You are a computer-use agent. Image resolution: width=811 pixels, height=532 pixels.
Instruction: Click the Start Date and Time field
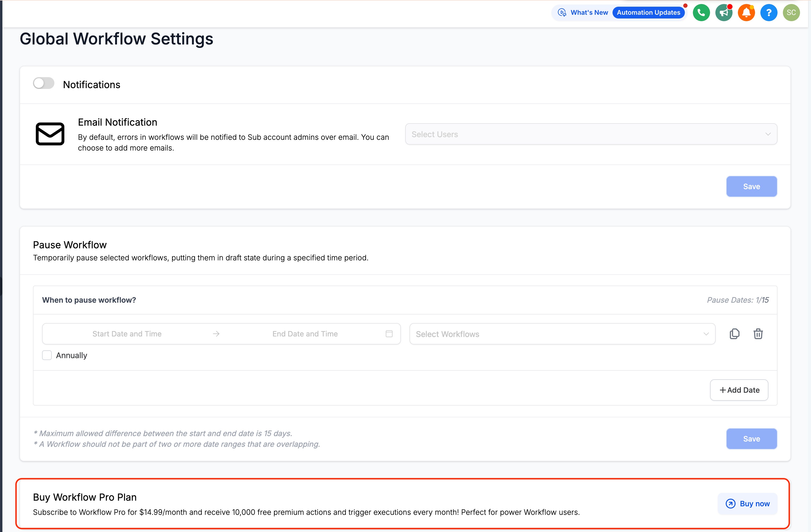coord(127,334)
